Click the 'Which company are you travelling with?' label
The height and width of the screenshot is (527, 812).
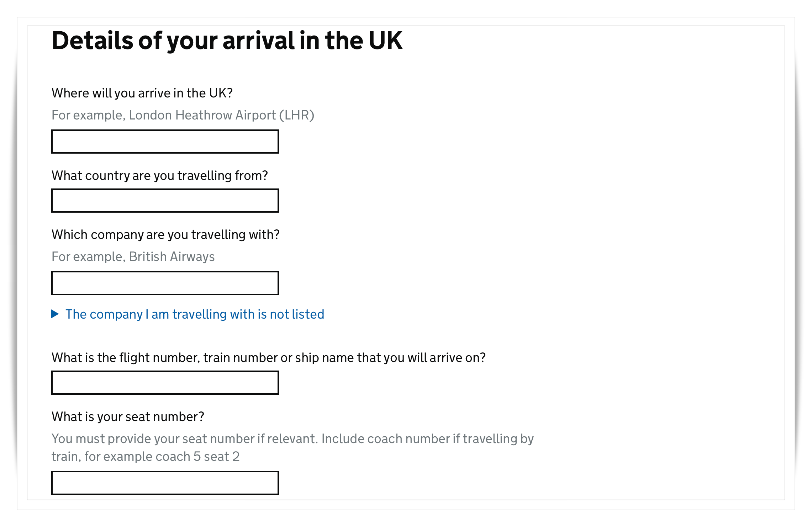click(165, 235)
